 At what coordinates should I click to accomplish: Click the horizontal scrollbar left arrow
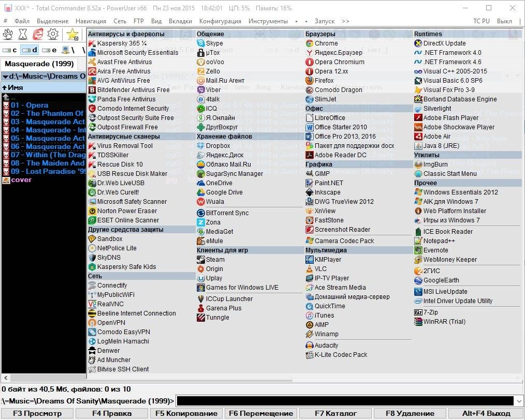pyautogui.click(x=5, y=378)
